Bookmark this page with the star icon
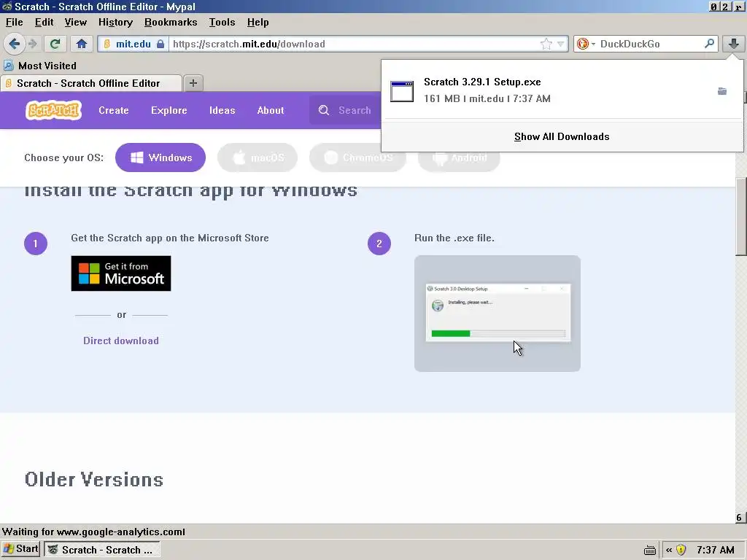 tap(546, 44)
